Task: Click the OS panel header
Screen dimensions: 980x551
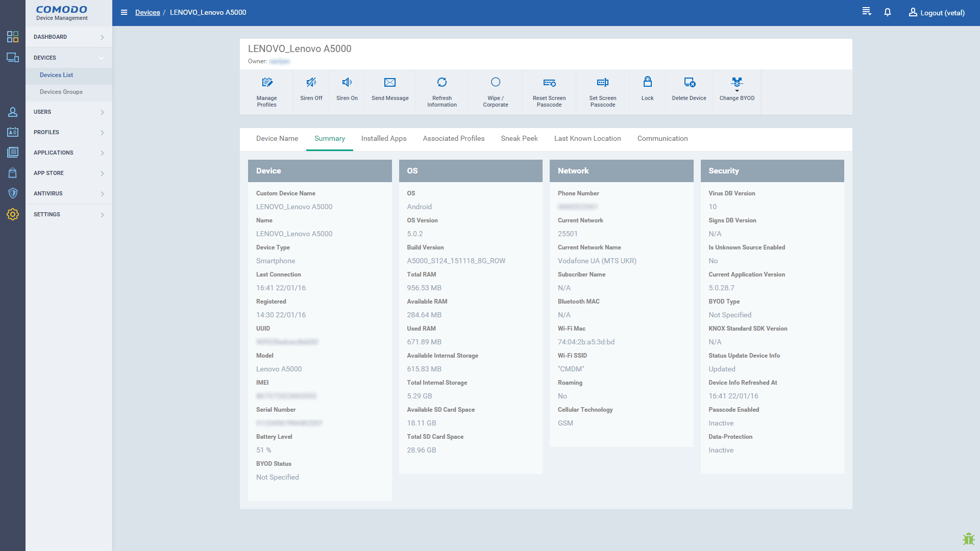Action: pyautogui.click(x=471, y=171)
